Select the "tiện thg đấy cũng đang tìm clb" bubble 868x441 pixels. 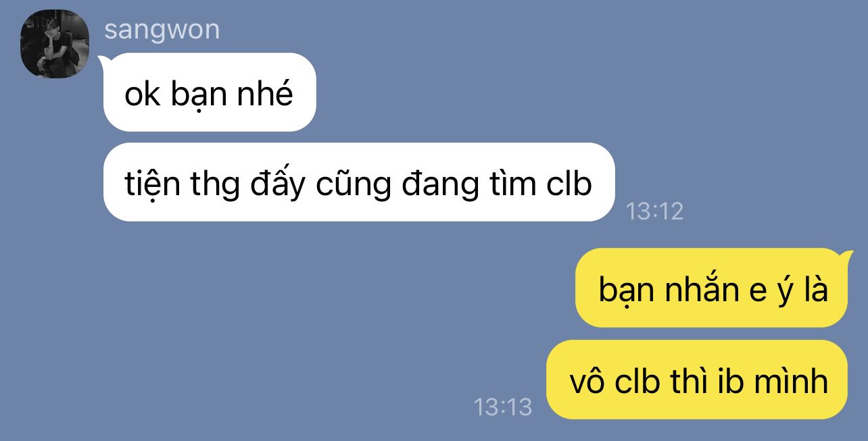click(359, 182)
